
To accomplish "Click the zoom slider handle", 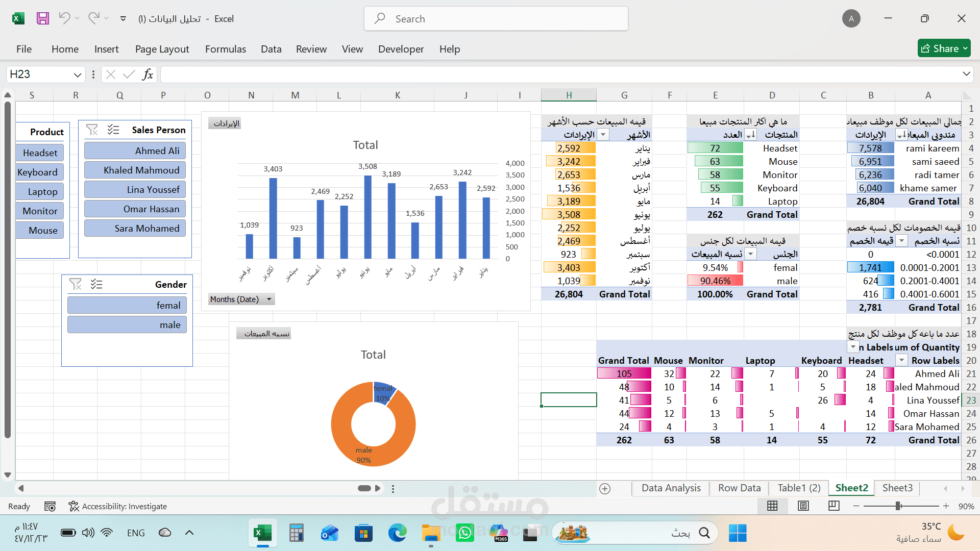I will pos(898,506).
